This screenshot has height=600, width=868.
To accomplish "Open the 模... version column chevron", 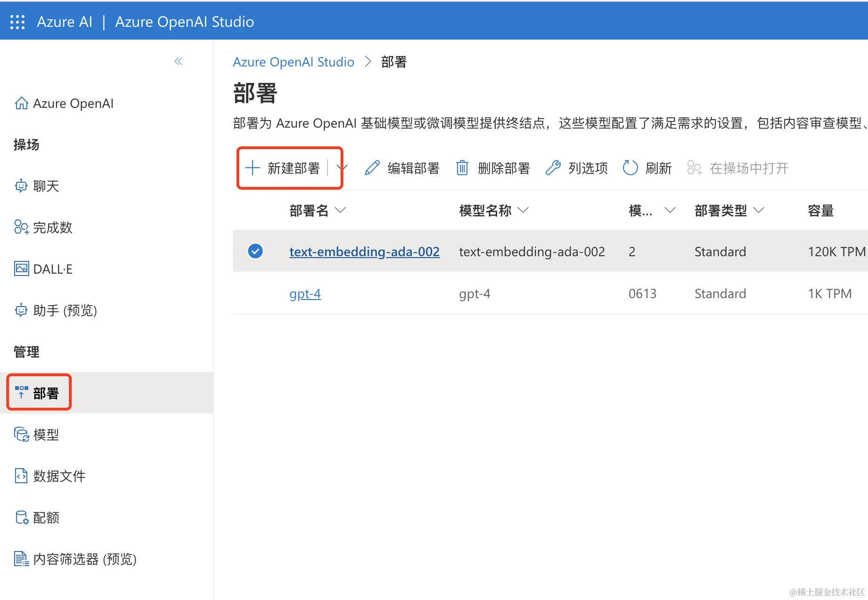I will pos(670,210).
